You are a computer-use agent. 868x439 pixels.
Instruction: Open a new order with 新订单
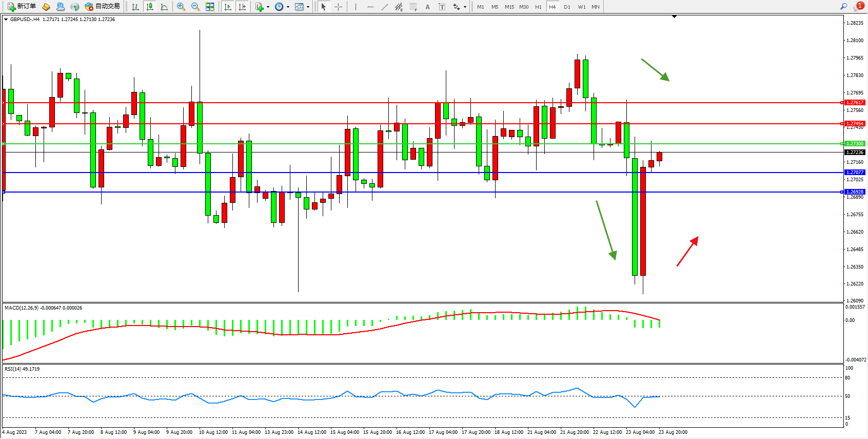coord(22,7)
